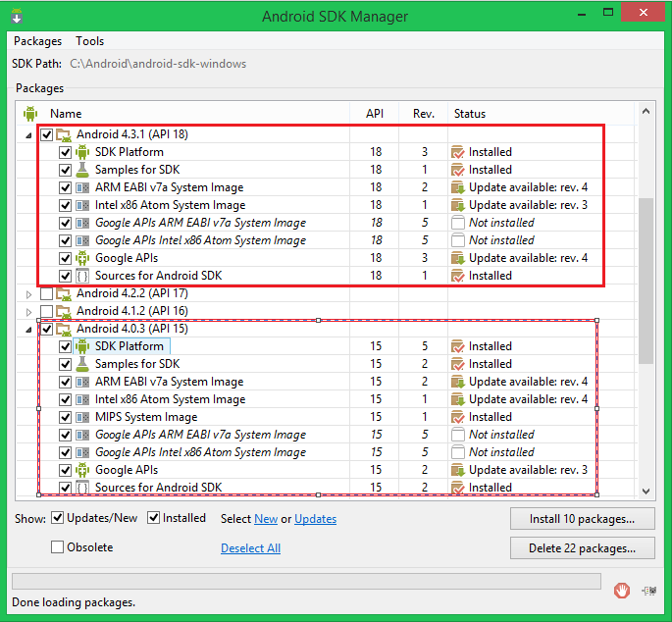Click the API 18 Google APIs Android icon
The image size is (672, 622).
82,258
